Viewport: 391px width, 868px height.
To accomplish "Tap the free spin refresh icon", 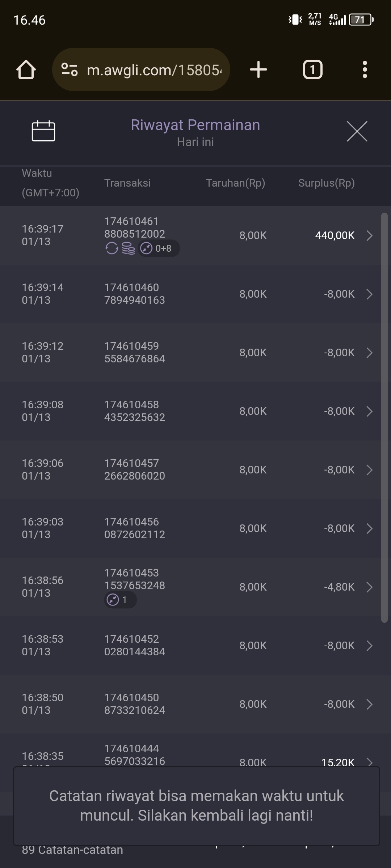I will [x=112, y=248].
